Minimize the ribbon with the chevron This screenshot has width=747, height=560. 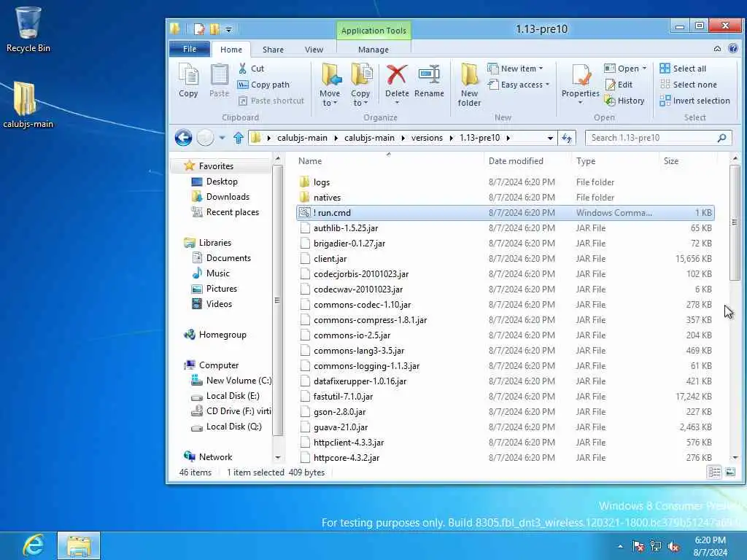click(717, 49)
